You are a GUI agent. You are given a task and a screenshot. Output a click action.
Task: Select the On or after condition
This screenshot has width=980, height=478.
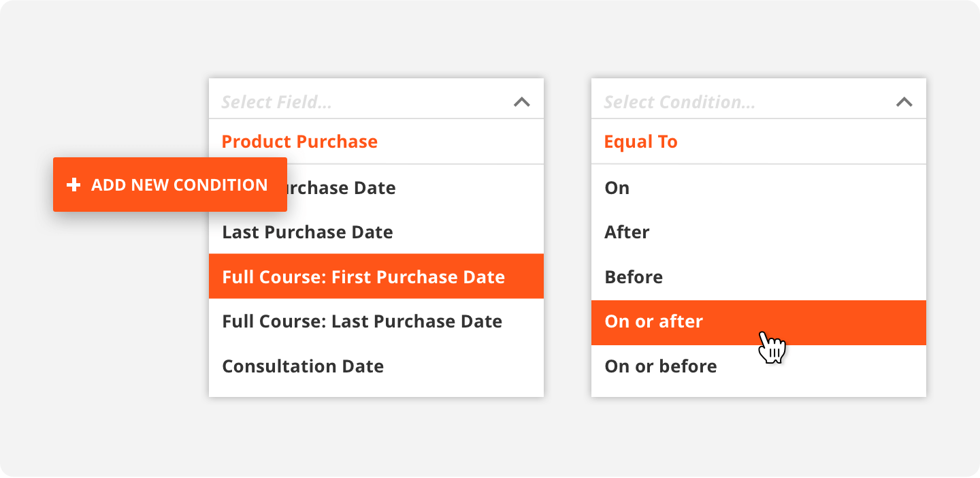(x=653, y=321)
